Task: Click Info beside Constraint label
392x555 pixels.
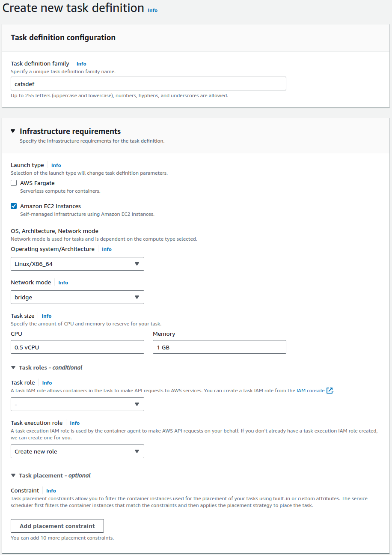Action: pos(51,491)
